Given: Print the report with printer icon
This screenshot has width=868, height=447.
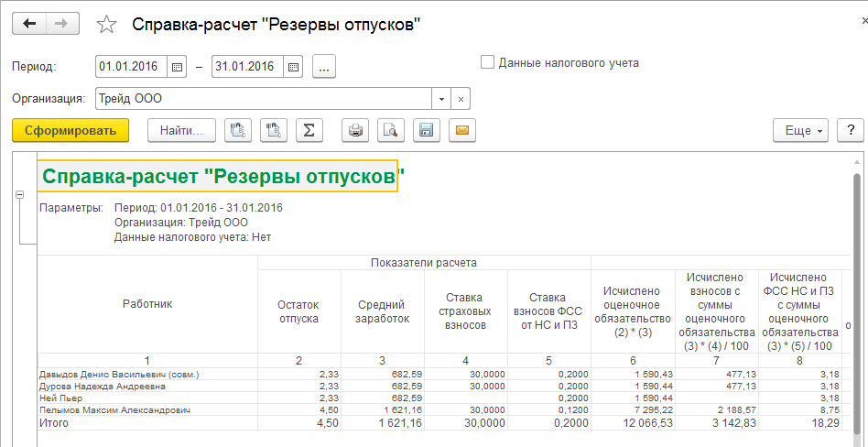Looking at the screenshot, I should pos(355,131).
